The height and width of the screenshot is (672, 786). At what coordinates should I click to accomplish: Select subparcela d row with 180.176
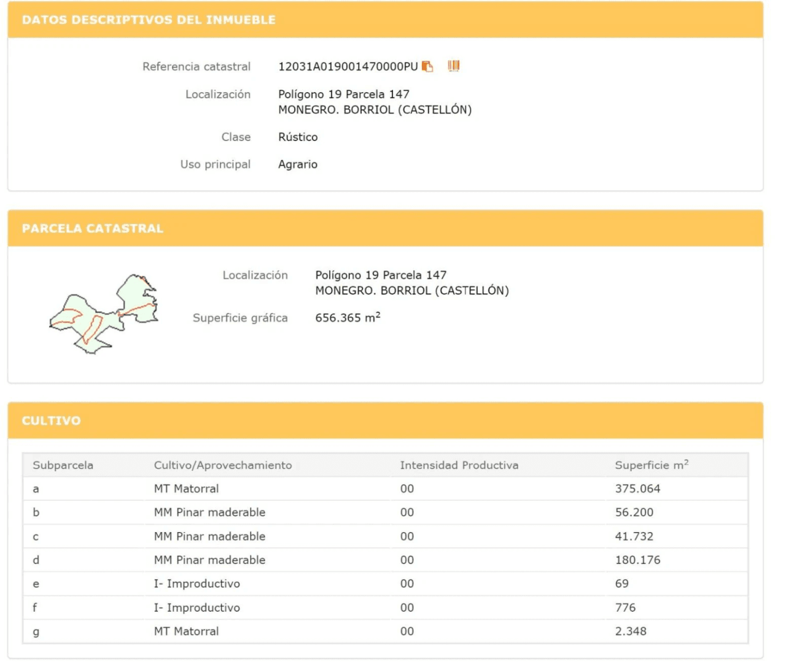[x=385, y=560]
